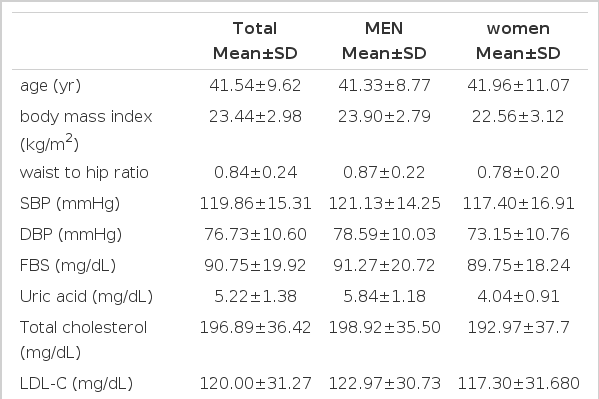Click the women Mean±SD column header
Image resolution: width=599 pixels, height=399 pixels.
[518, 41]
